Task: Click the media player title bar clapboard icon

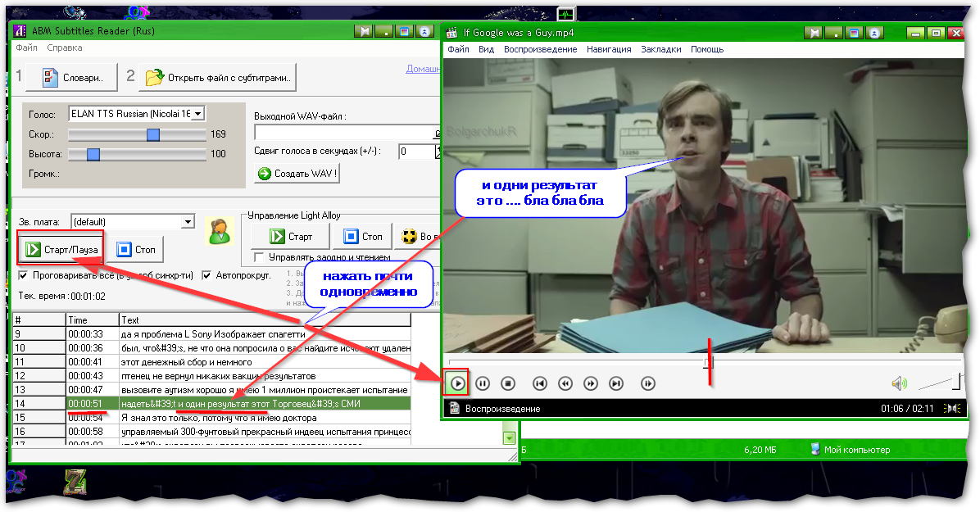Action: pos(451,33)
